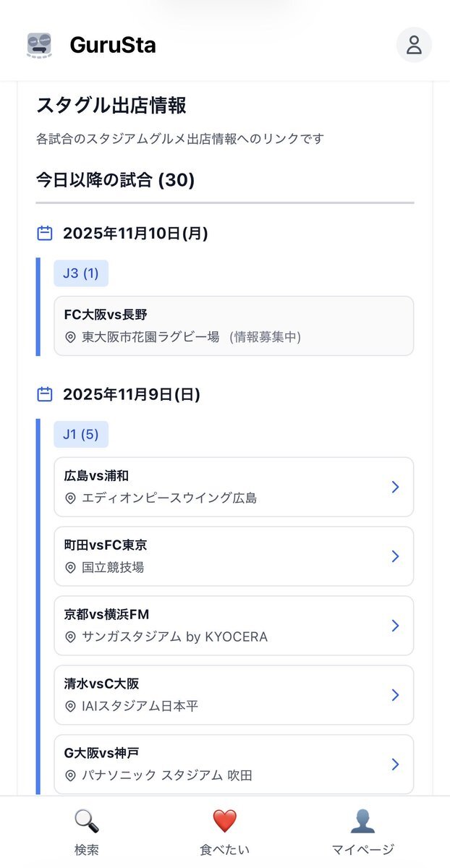Open the user profile icon button
Image resolution: width=450 pixels, height=868 pixels.
414,46
